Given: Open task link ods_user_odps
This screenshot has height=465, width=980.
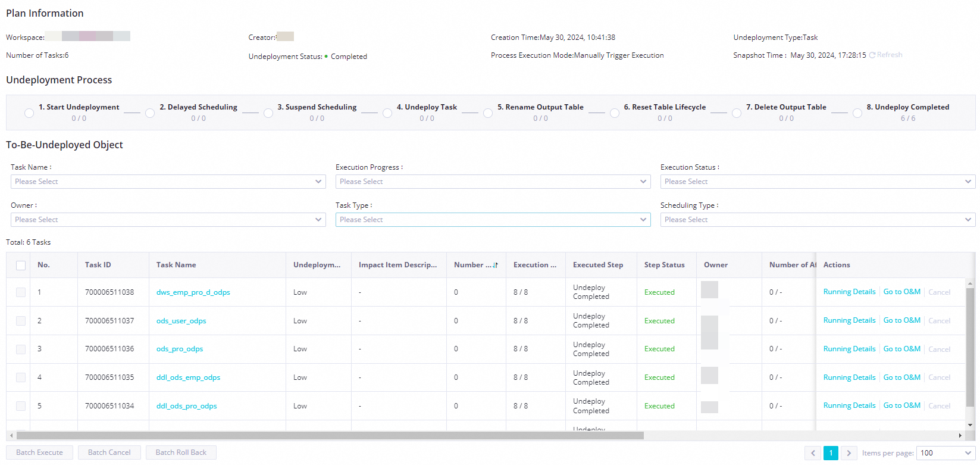Looking at the screenshot, I should pyautogui.click(x=181, y=321).
